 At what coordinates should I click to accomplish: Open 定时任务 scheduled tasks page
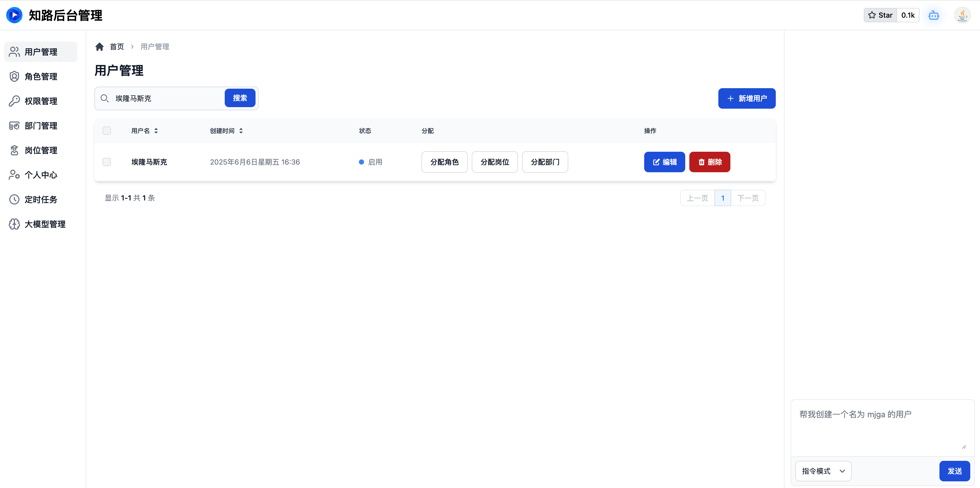(x=41, y=199)
